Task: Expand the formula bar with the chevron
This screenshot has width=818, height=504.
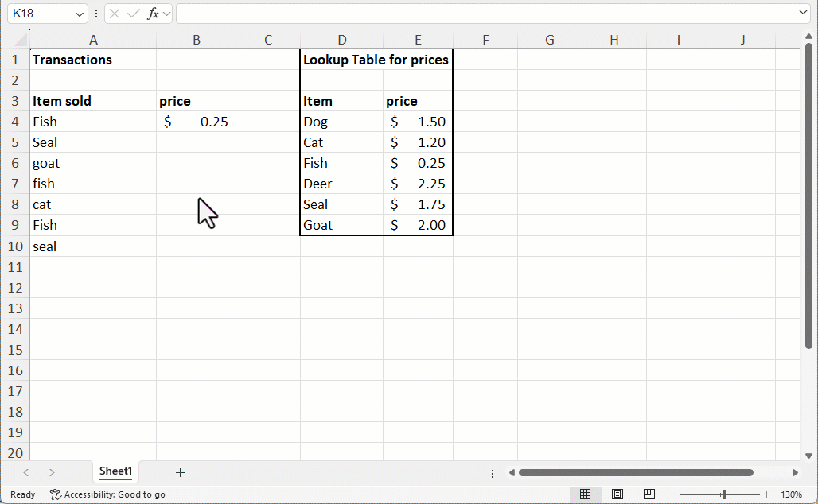Action: click(803, 14)
